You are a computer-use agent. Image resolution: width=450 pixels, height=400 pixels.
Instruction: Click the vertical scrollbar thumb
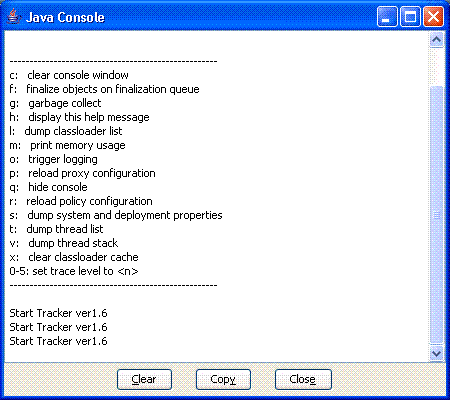[x=436, y=215]
